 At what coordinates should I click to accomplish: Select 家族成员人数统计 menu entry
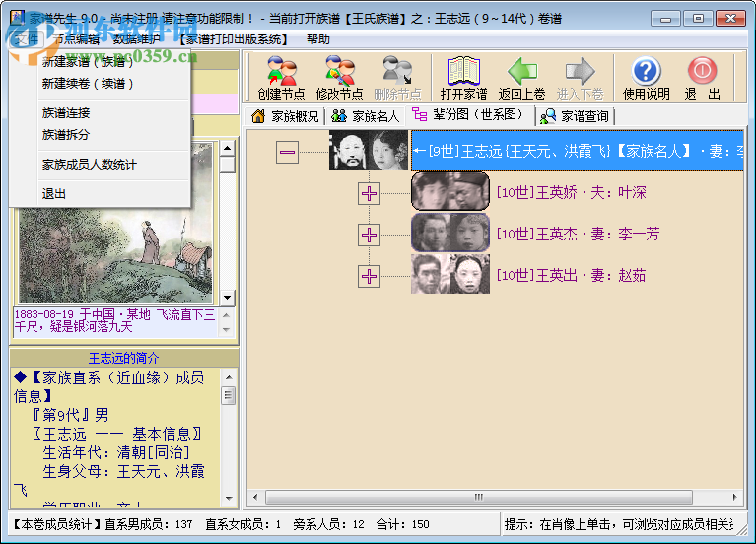[101, 165]
